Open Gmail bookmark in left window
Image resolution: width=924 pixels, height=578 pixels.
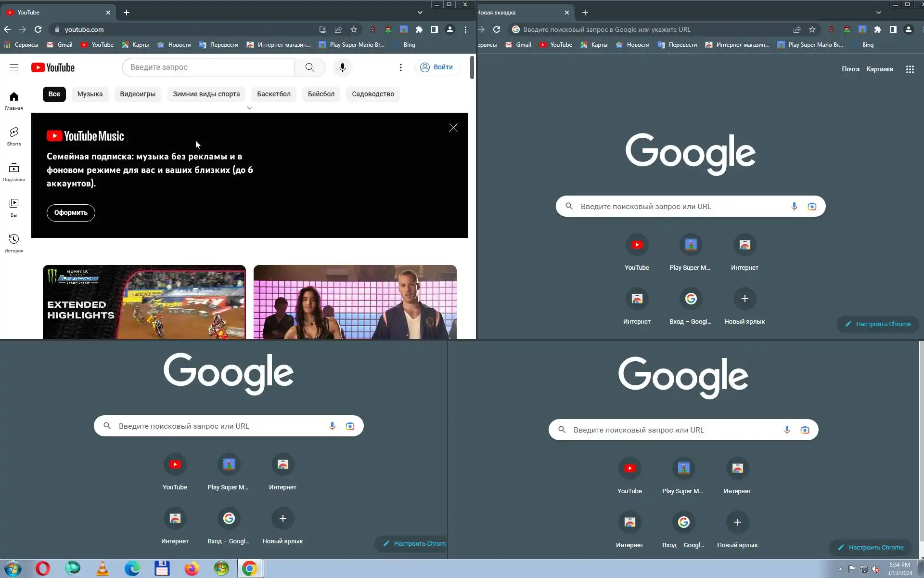click(x=60, y=45)
